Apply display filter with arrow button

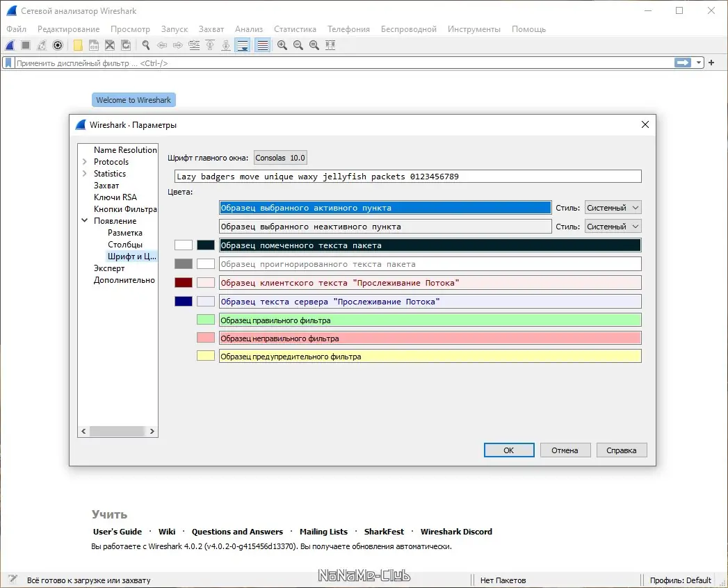click(x=683, y=63)
